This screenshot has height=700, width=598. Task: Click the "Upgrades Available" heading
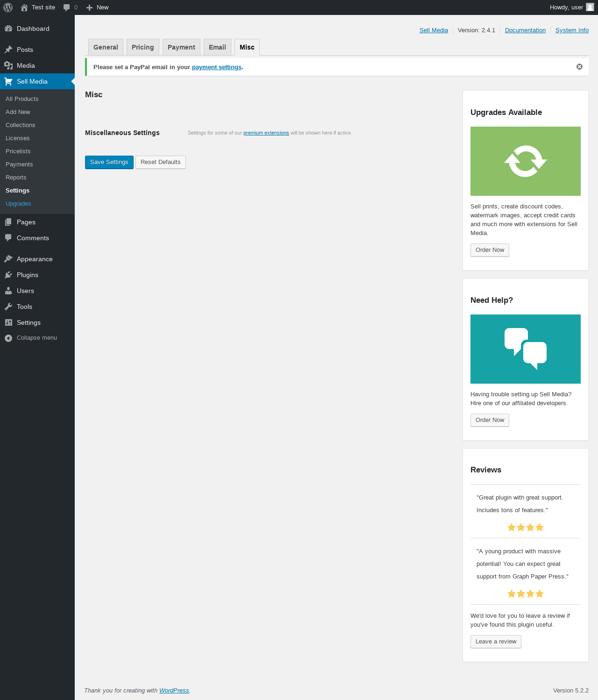[506, 112]
